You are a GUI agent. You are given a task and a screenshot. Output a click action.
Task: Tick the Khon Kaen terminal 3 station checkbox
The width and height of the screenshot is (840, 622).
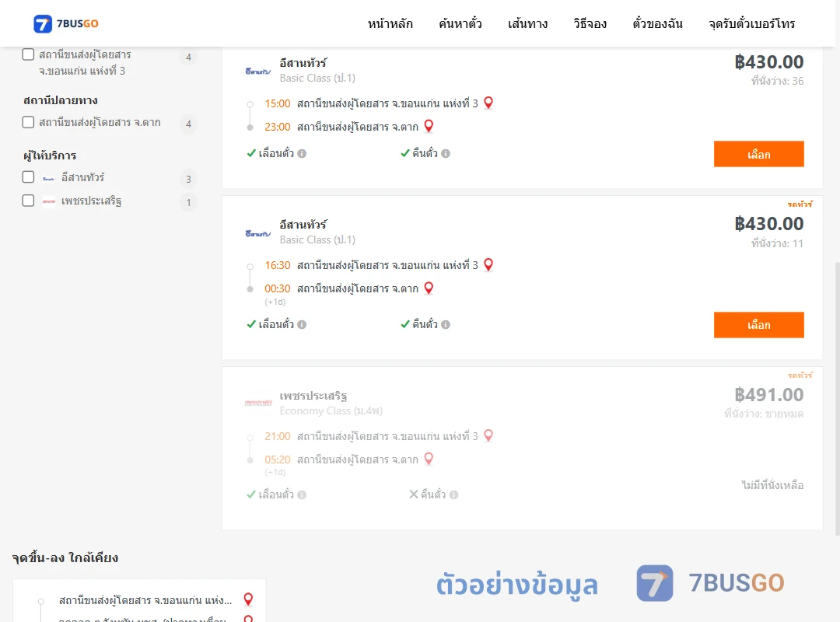tap(29, 54)
